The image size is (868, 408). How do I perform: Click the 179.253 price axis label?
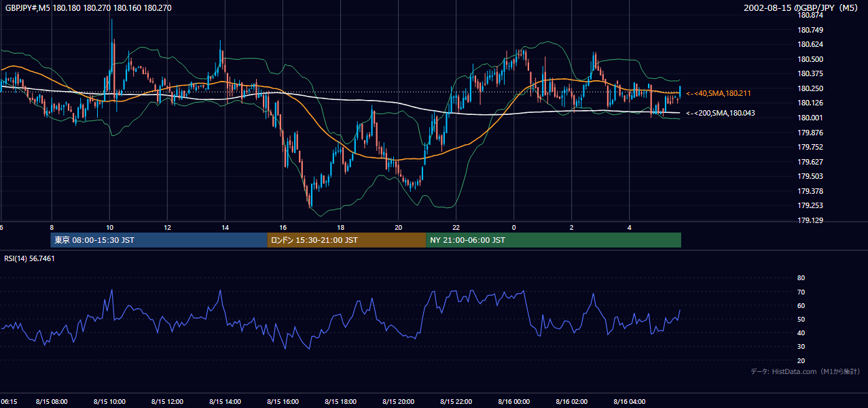811,205
